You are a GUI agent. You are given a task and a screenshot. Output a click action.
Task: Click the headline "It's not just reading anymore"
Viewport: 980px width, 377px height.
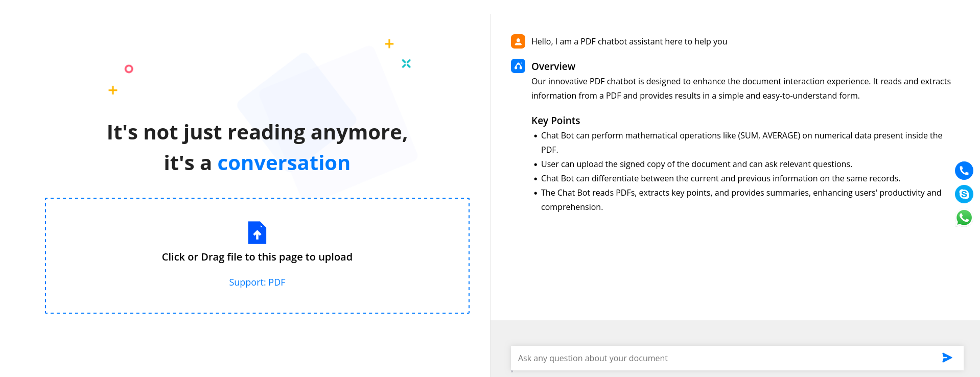[x=256, y=132]
